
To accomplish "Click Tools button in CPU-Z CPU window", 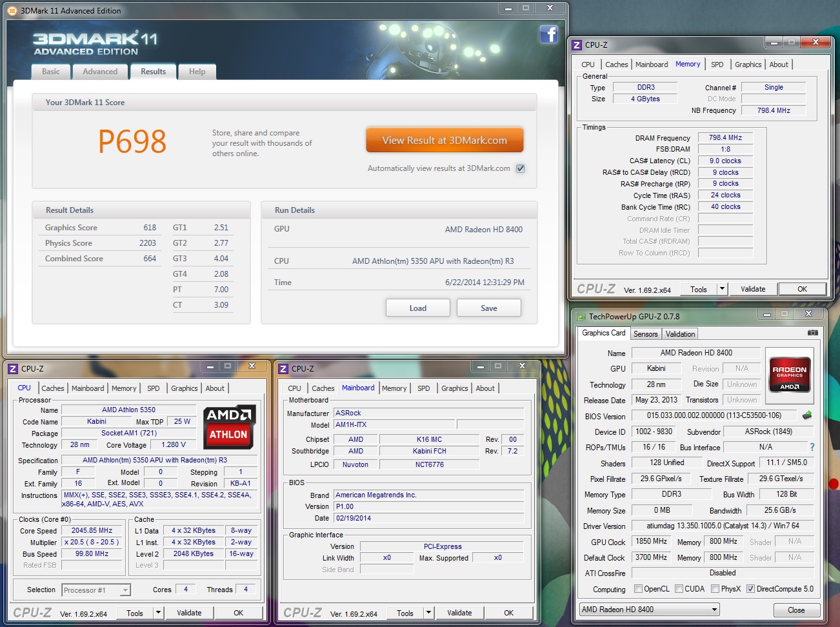I will 135,613.
